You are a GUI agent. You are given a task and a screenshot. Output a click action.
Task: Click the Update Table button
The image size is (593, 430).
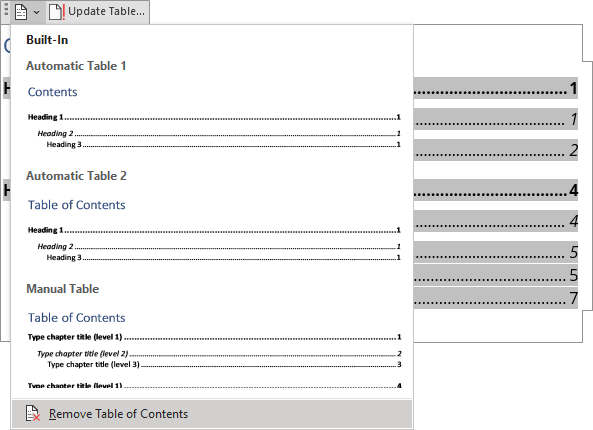[x=98, y=12]
